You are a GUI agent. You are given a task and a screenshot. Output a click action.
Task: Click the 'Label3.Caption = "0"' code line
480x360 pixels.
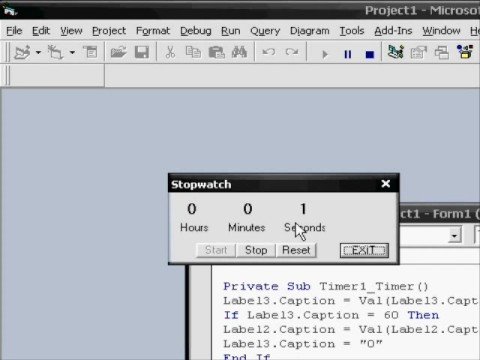tap(303, 344)
